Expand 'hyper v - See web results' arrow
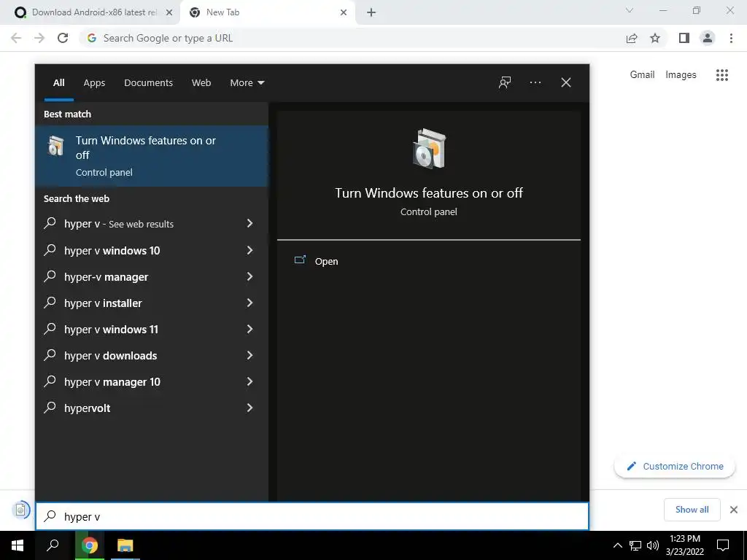 [x=249, y=223]
